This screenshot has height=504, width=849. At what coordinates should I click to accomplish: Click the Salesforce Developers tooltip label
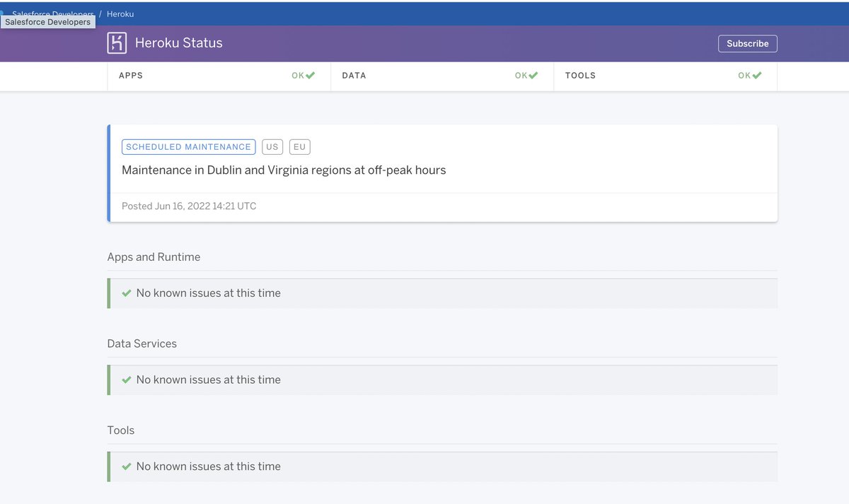pyautogui.click(x=48, y=22)
